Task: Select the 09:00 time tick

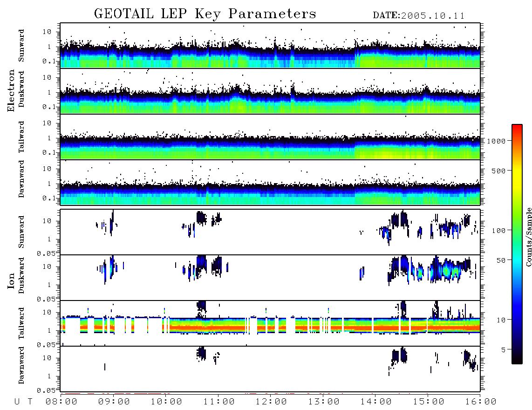Action: pyautogui.click(x=114, y=402)
